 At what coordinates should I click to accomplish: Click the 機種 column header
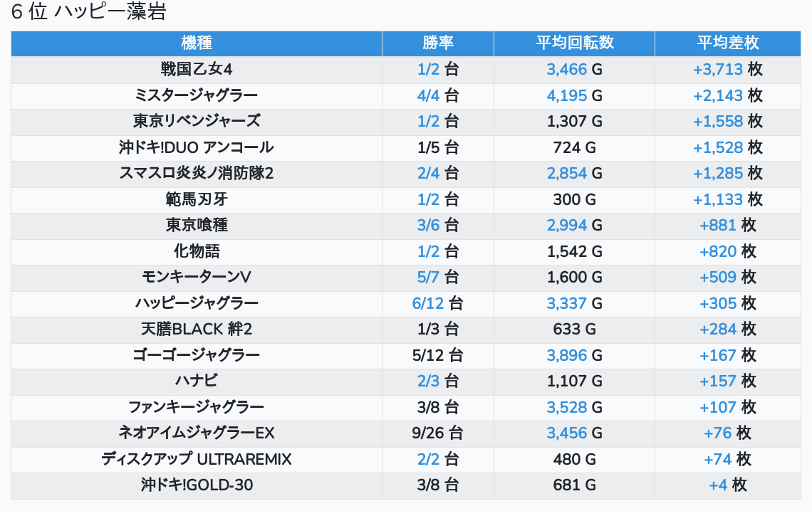(x=197, y=43)
